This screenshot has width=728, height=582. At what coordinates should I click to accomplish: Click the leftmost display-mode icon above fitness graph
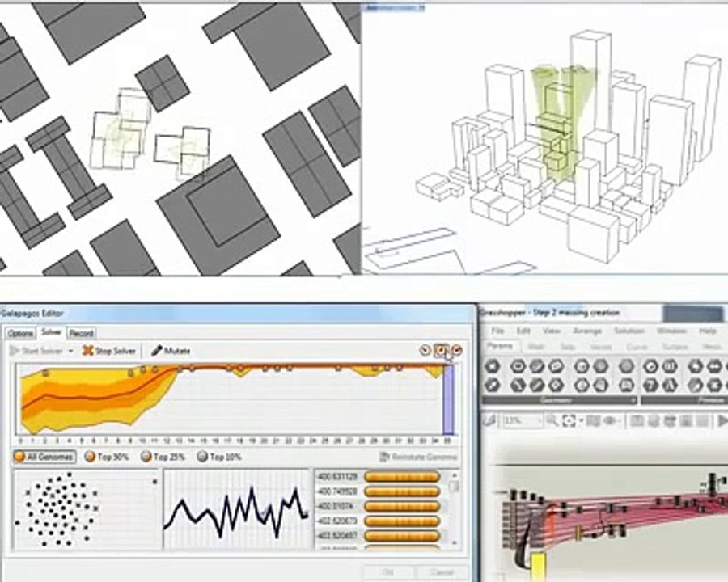(425, 350)
